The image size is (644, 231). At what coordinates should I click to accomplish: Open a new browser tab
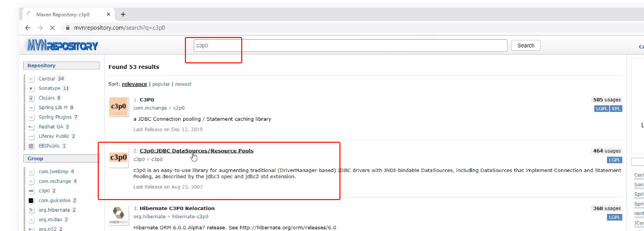[123, 14]
